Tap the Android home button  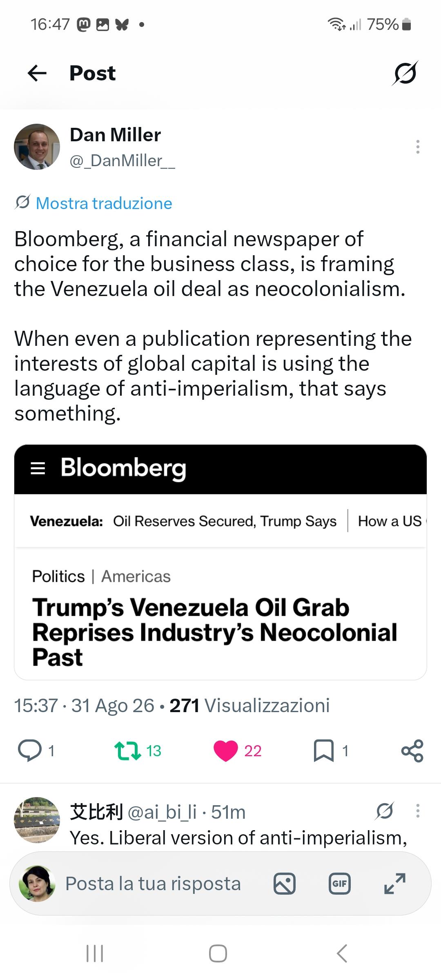218,954
